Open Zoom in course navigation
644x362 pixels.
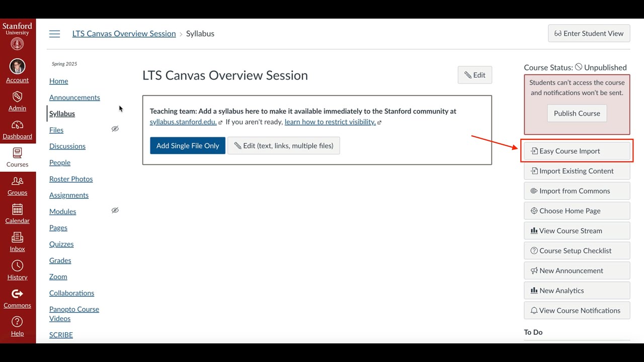58,277
